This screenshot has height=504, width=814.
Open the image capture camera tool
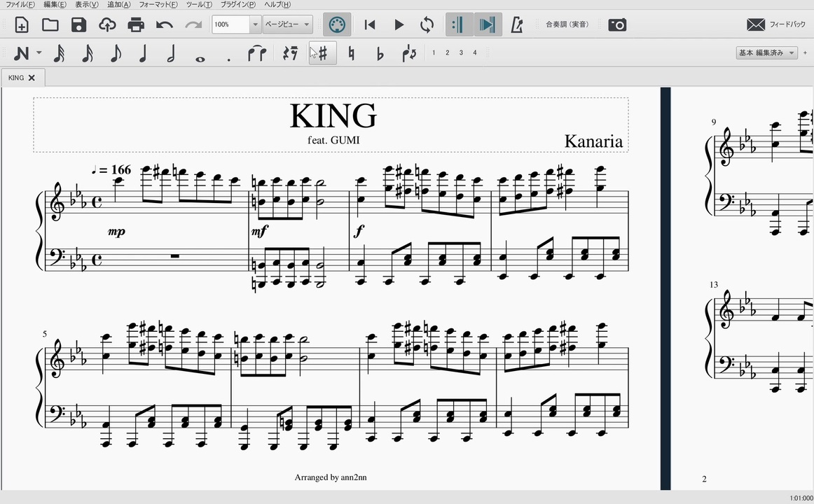tap(617, 25)
